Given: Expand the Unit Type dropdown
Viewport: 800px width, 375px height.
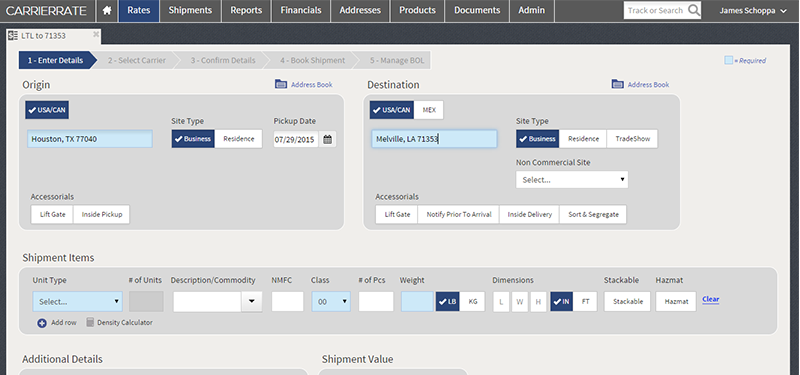Looking at the screenshot, I should pos(78,302).
